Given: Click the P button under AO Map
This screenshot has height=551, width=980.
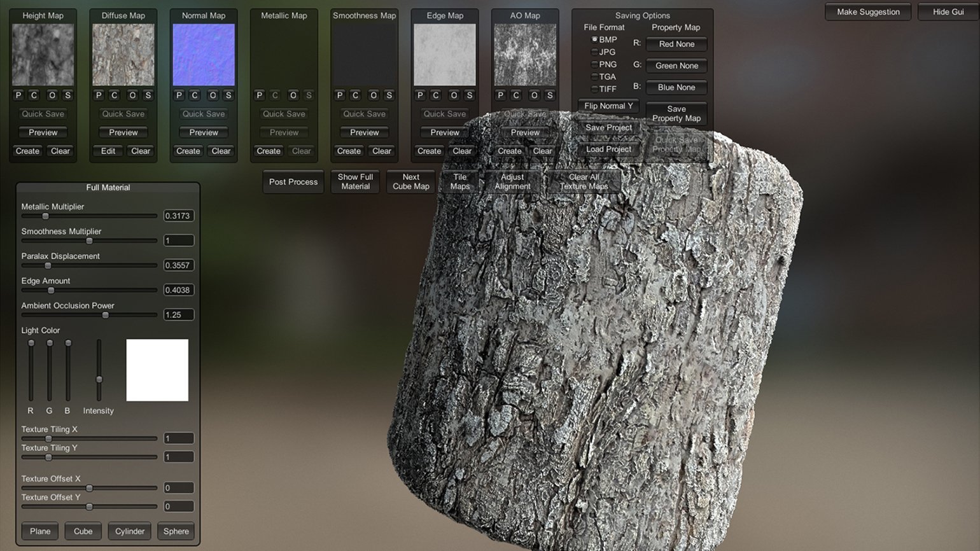Looking at the screenshot, I should [x=500, y=95].
